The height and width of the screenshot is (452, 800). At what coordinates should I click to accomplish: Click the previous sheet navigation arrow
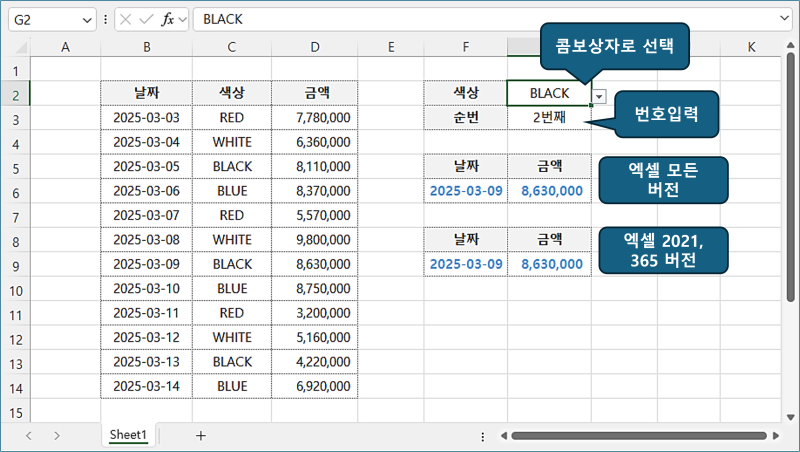coord(28,435)
